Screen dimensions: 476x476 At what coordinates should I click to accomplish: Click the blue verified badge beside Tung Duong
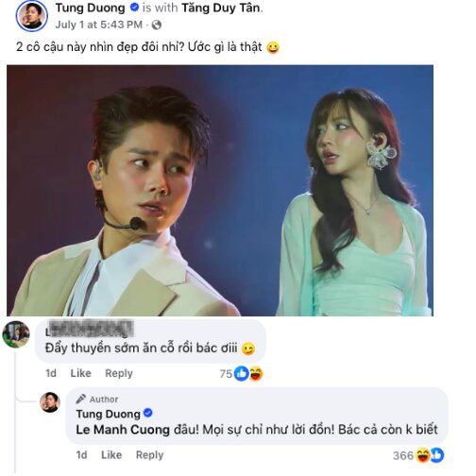pyautogui.click(x=134, y=8)
